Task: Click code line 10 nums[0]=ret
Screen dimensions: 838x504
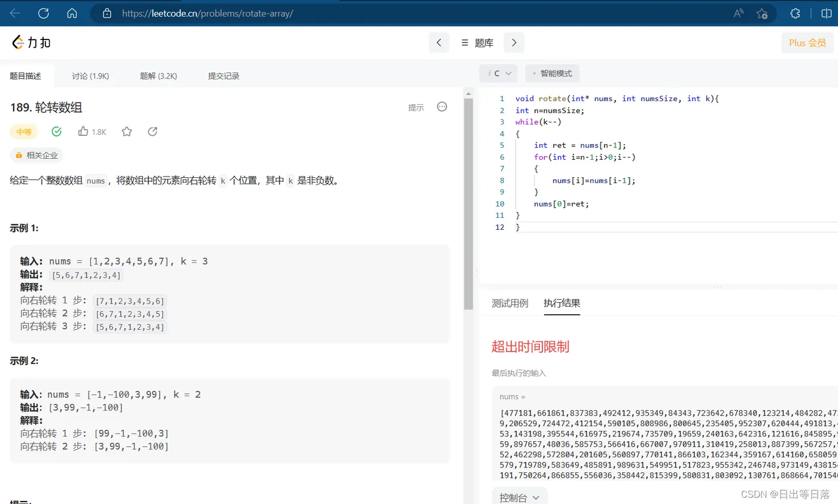Action: tap(561, 204)
